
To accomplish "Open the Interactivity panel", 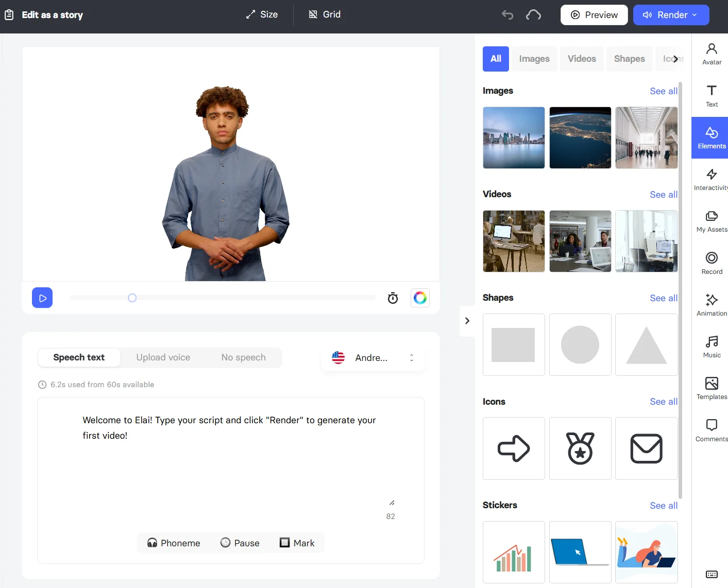I will (x=712, y=179).
